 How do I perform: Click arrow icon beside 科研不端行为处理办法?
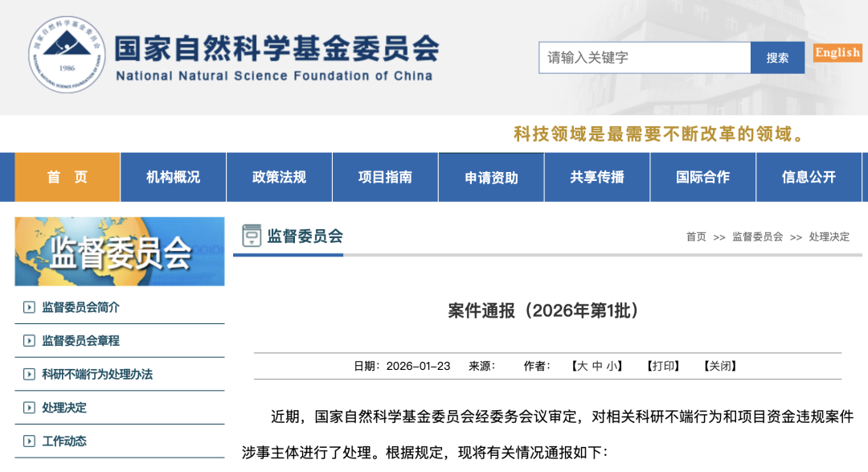tap(29, 375)
